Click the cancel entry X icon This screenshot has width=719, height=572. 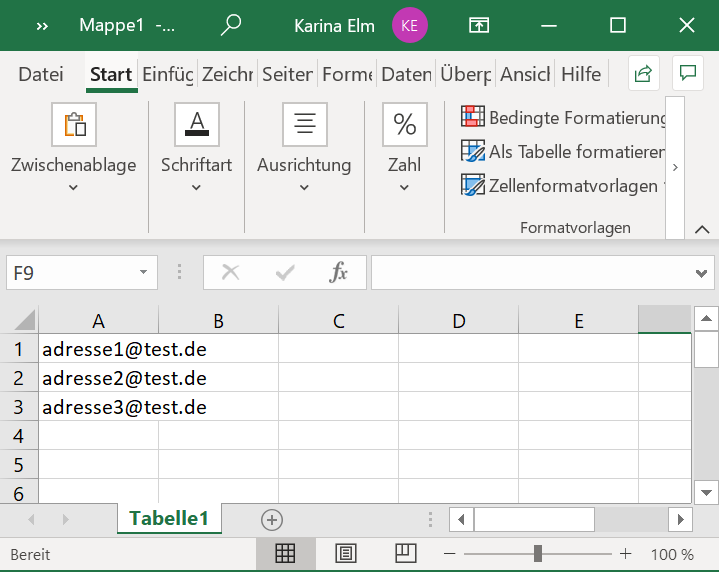click(230, 272)
